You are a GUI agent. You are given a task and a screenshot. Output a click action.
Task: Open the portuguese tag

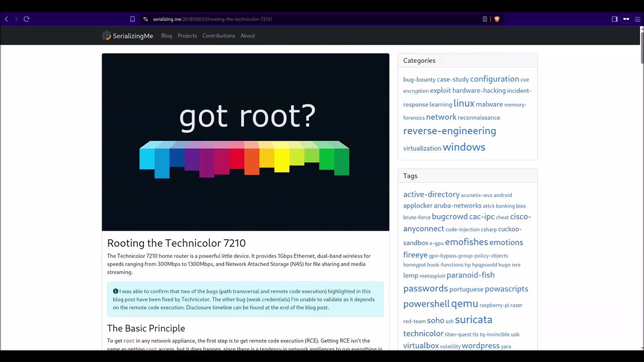point(466,289)
